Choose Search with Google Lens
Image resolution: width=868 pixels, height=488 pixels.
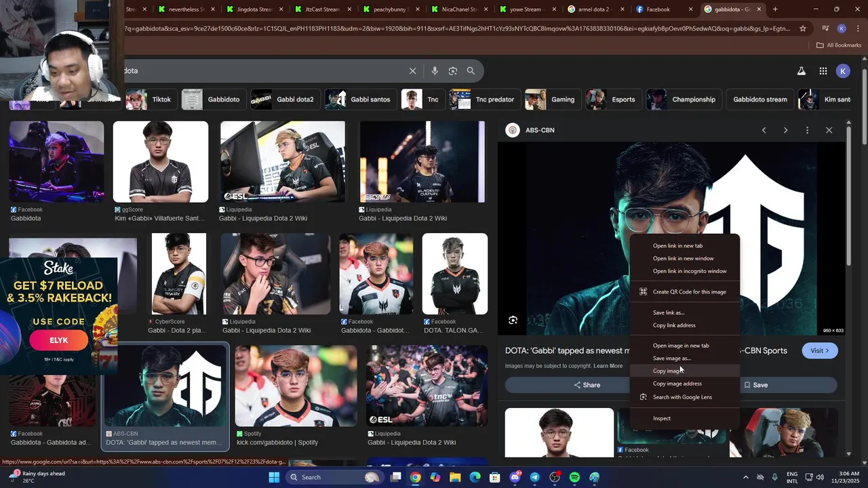(x=685, y=397)
